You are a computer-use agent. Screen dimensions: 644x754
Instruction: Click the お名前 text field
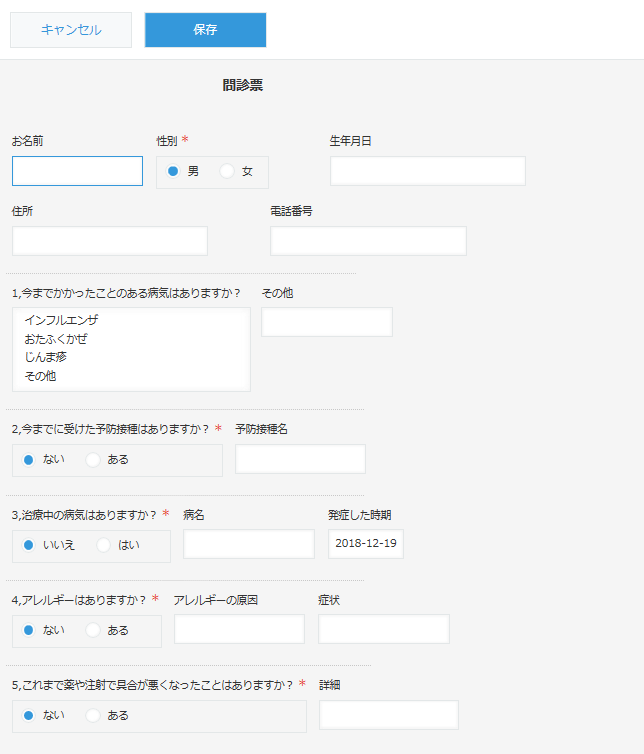click(x=77, y=171)
